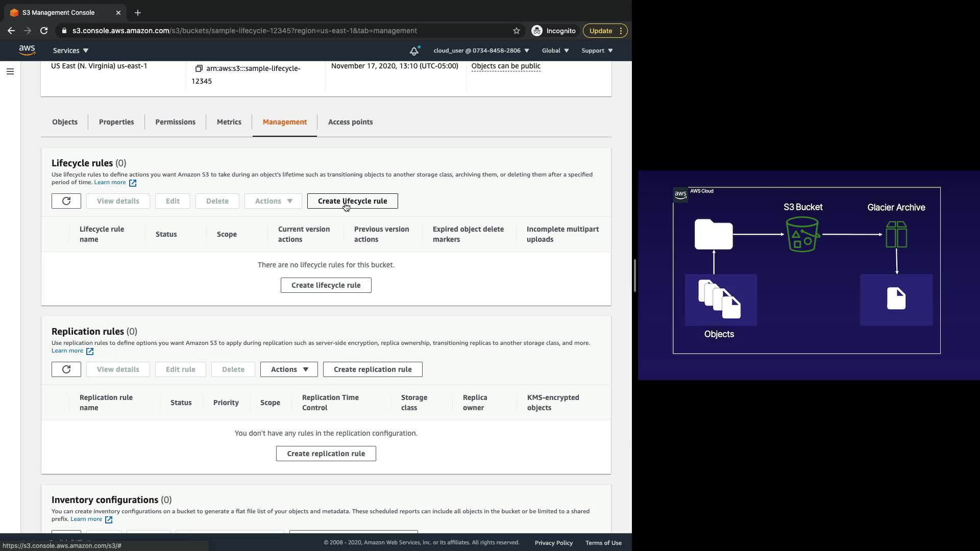Click the browser address bar URL
Viewport: 980px width, 551px height.
point(245,31)
